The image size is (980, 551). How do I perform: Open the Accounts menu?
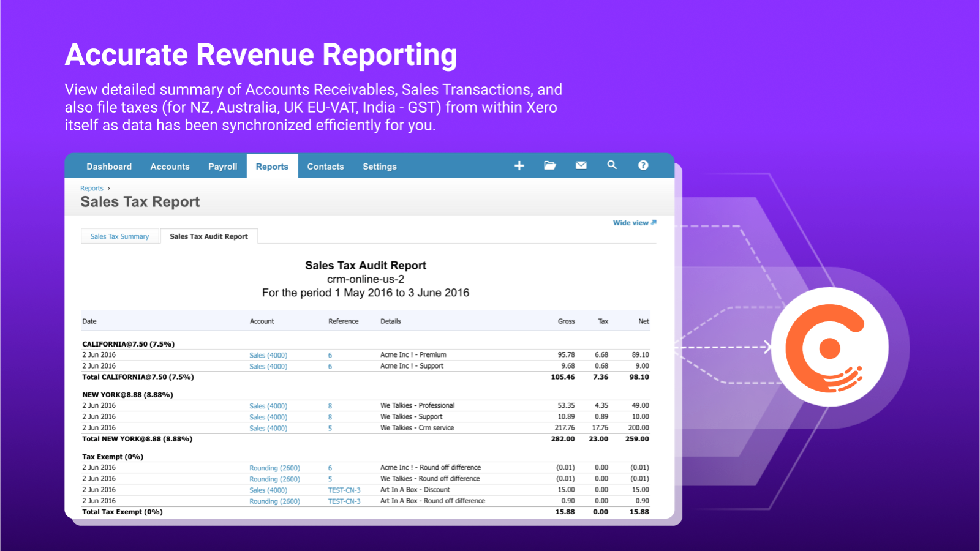point(170,167)
